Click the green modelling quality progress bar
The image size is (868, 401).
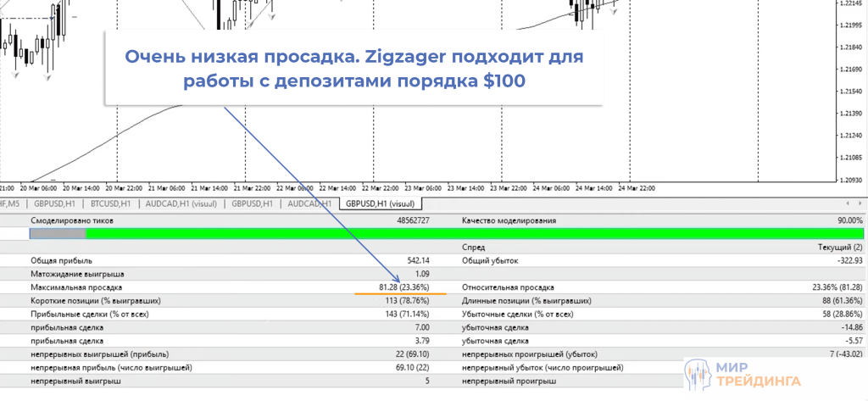tap(475, 233)
